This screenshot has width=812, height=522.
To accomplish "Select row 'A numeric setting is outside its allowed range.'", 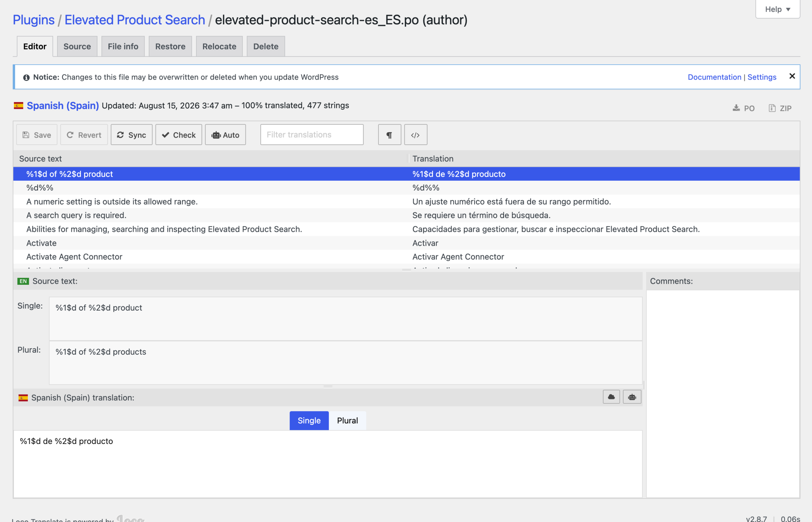I will click(x=406, y=202).
